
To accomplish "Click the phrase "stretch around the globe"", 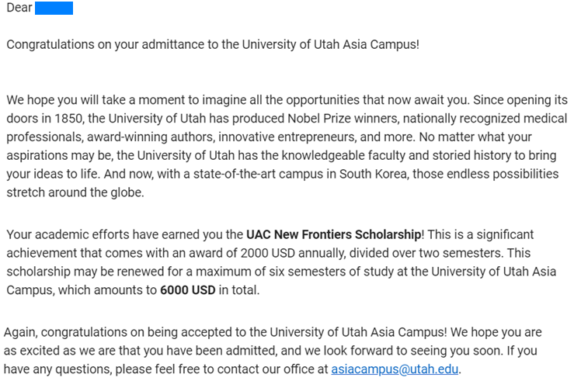I will [x=74, y=192].
